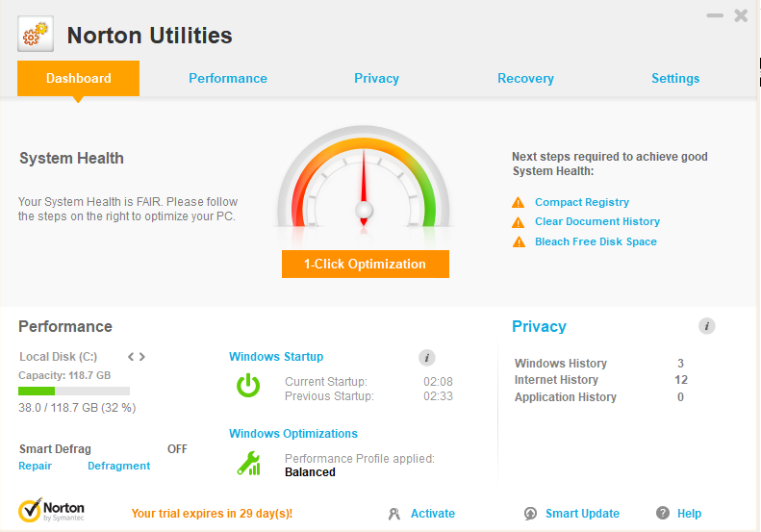Open the Privacy tab
761x532 pixels.
tap(376, 78)
